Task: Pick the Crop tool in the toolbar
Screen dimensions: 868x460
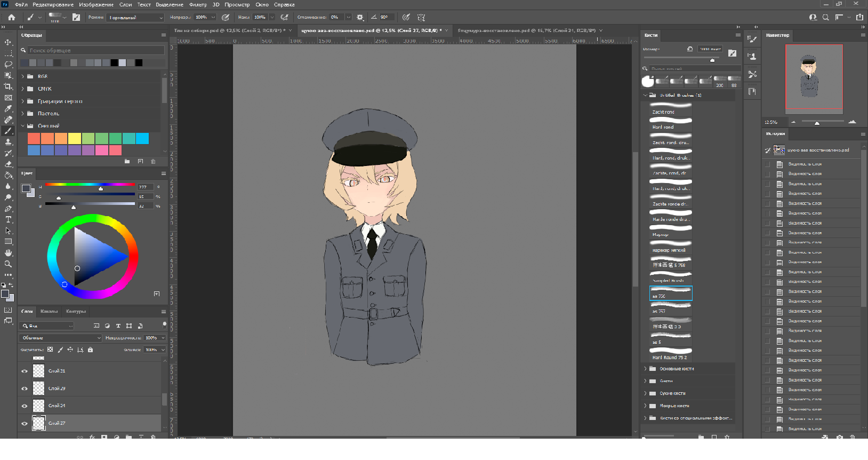Action: [8, 86]
